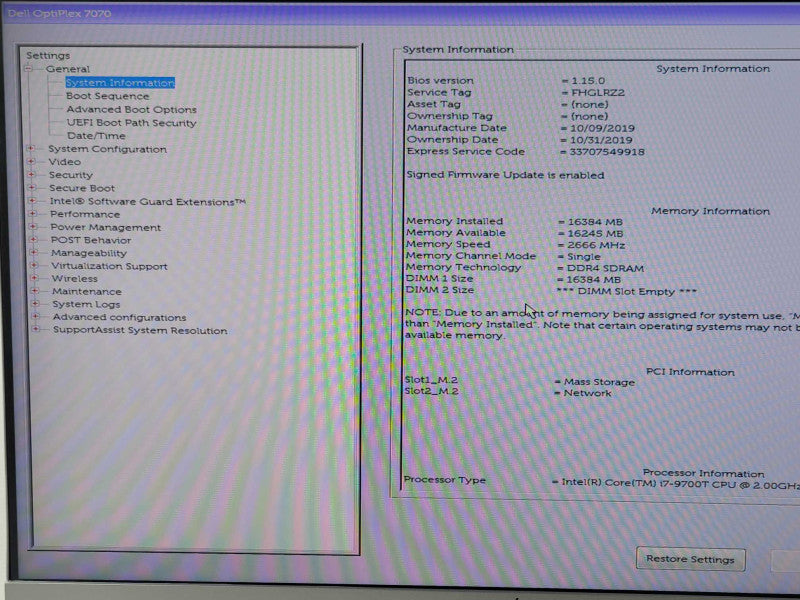
Task: Select the General category label
Action: click(68, 69)
